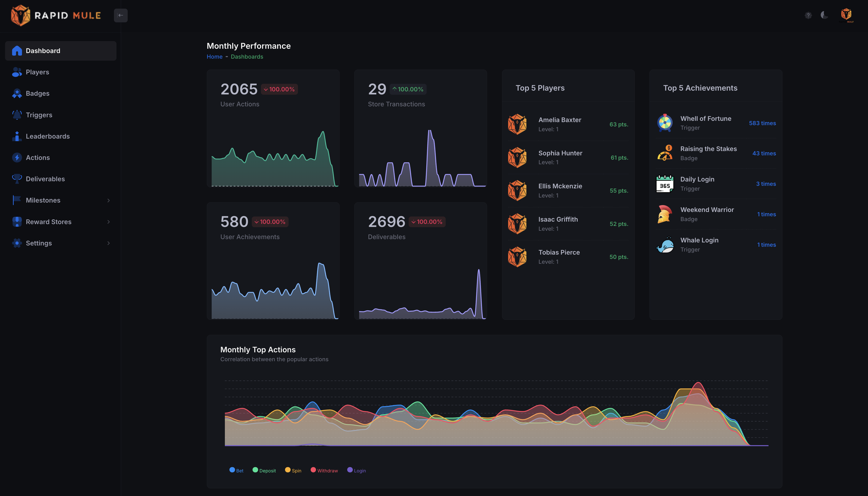Select Amelia Baxter's avatar in Top Players

coord(517,124)
